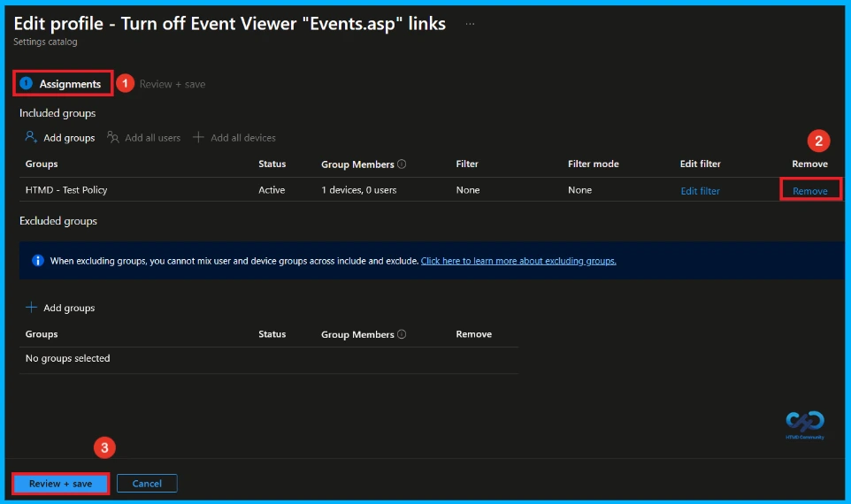Click the Review + save button at bottom
The image size is (851, 504).
[x=60, y=484]
